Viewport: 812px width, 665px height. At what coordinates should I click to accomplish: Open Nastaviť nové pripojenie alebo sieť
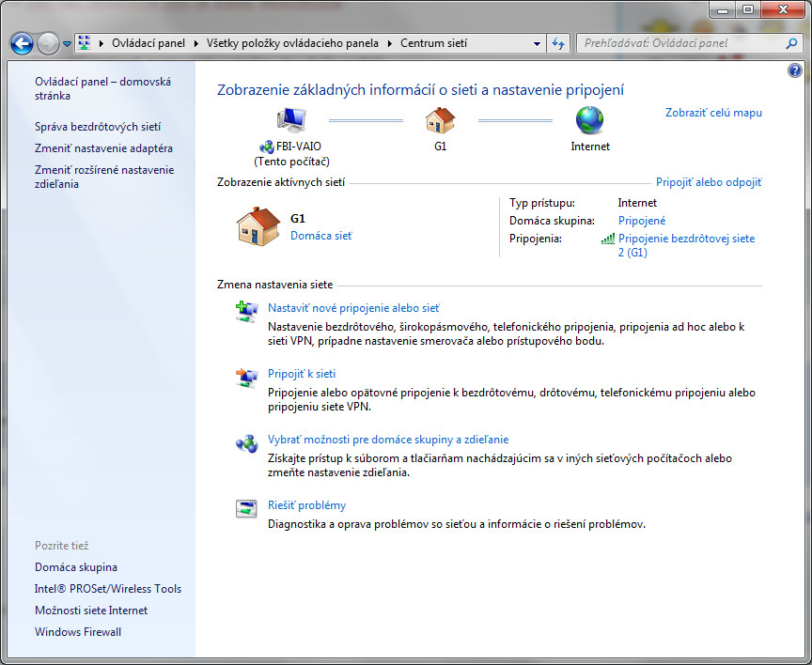click(x=353, y=308)
